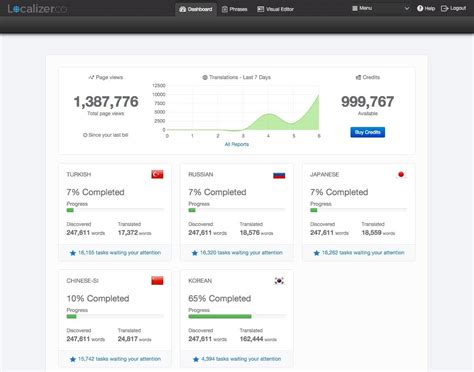Viewport: 474px width, 372px height.
Task: Switch to the Phrases tab
Action: click(x=235, y=9)
